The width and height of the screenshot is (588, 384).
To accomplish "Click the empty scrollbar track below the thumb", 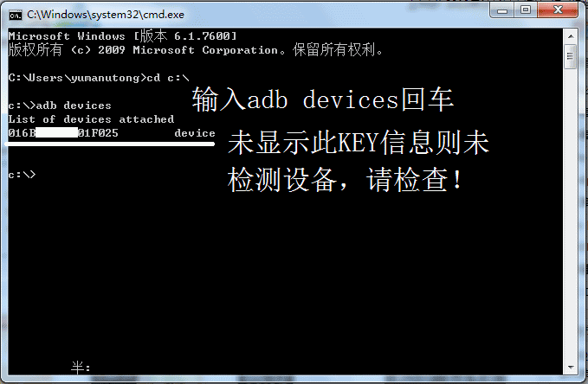I will tap(571, 214).
